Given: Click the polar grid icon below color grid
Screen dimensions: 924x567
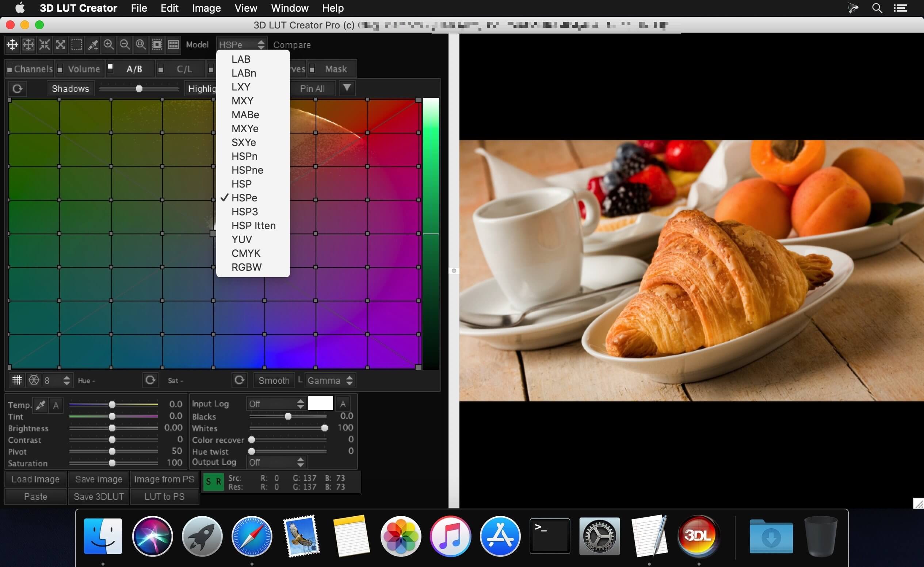Looking at the screenshot, I should tap(34, 380).
